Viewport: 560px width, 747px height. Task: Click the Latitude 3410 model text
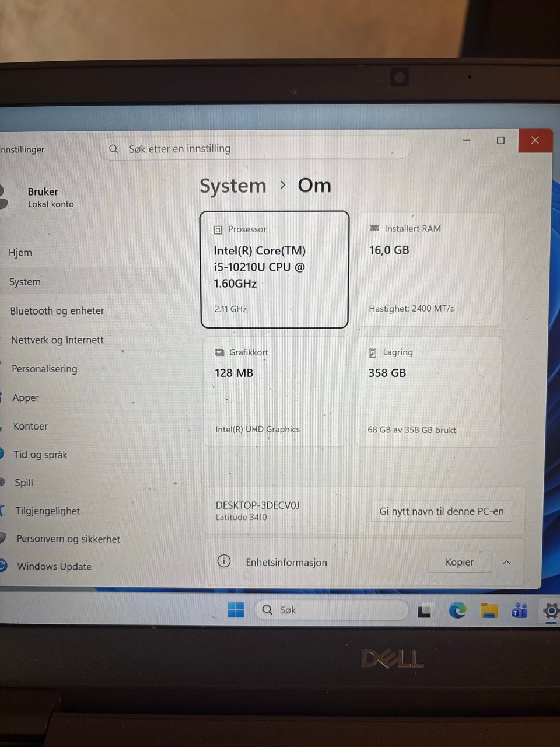[x=241, y=517]
